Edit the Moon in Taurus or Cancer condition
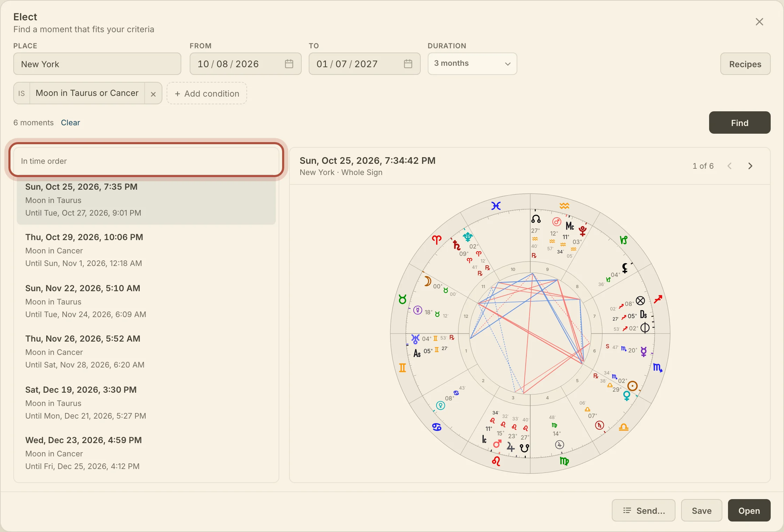Image resolution: width=784 pixels, height=532 pixels. coord(87,93)
